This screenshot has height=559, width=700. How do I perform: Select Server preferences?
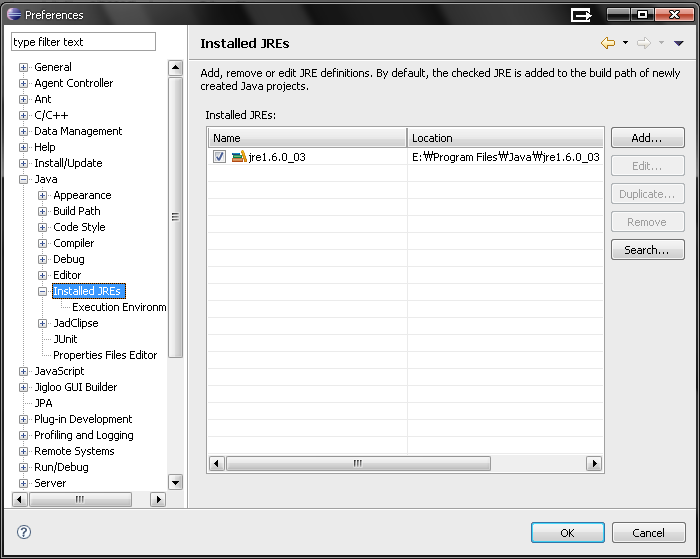(50, 483)
